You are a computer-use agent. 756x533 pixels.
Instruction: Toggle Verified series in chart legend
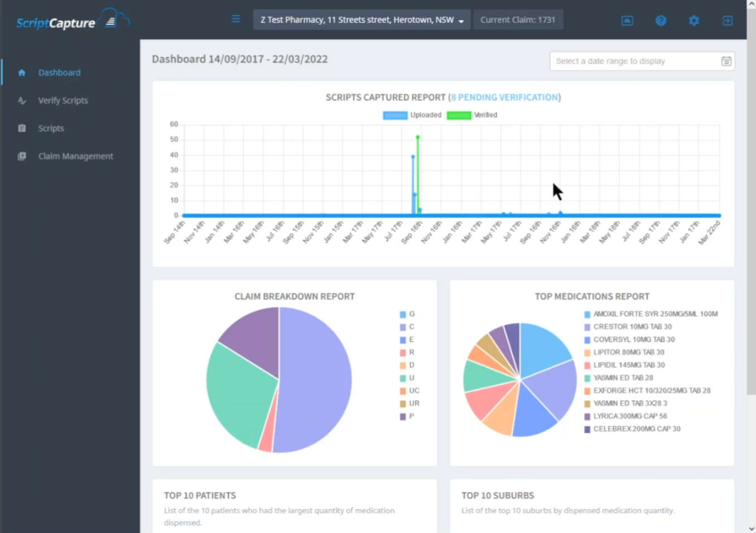coord(472,115)
